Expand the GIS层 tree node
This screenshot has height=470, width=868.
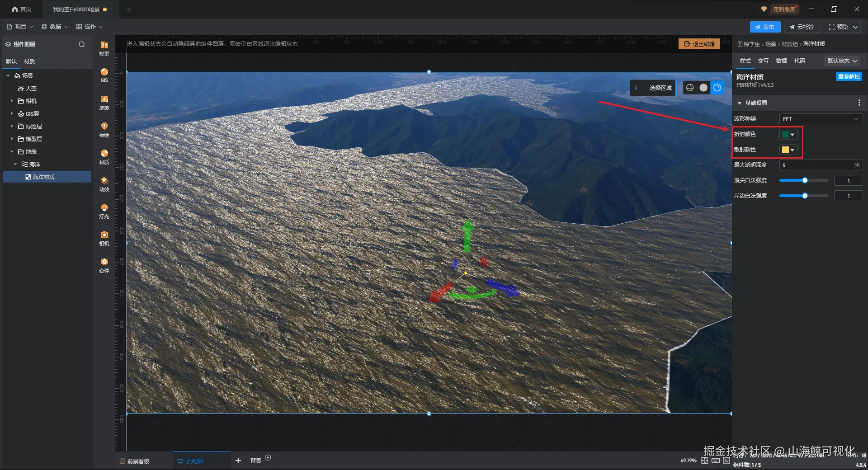click(12, 113)
